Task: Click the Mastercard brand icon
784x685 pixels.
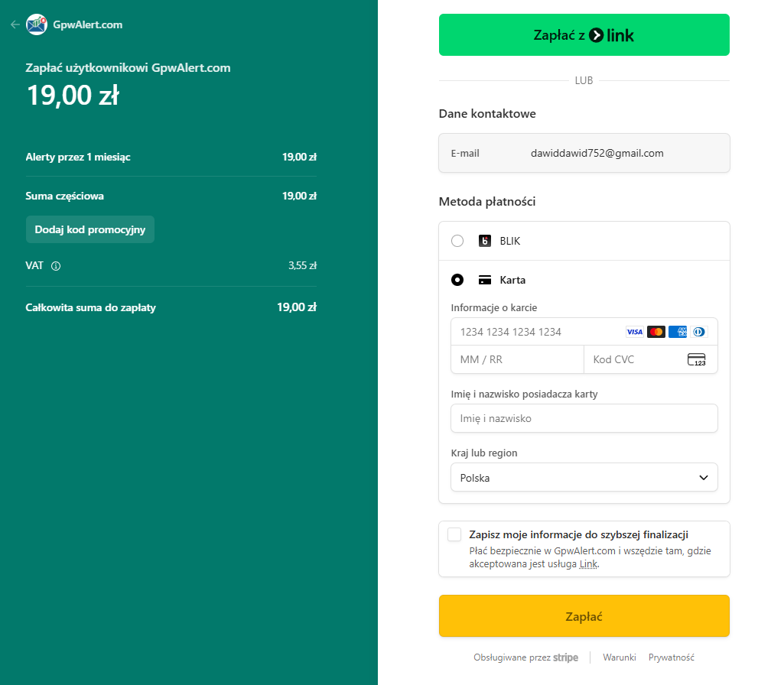Action: (656, 332)
